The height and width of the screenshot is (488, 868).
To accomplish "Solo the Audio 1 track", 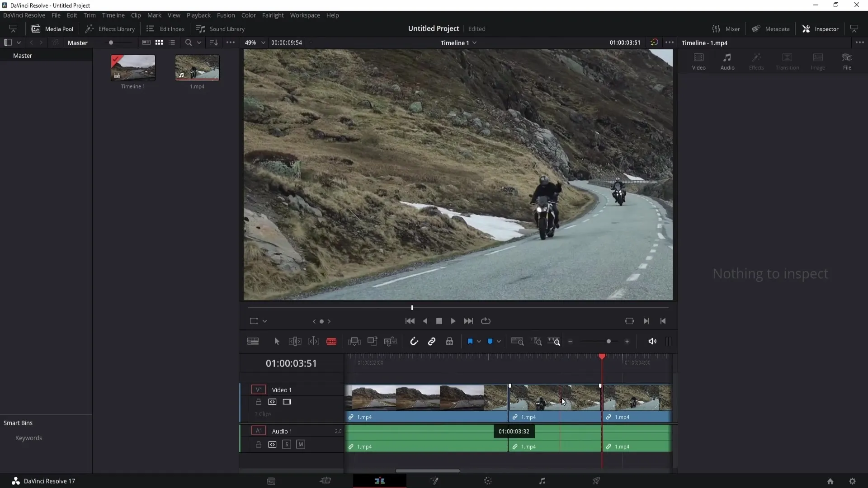I will click(x=287, y=445).
